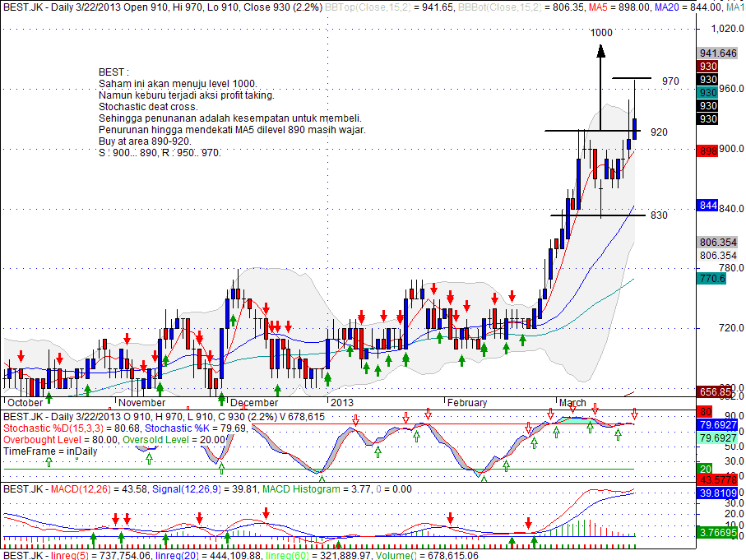Select the teal 770.6 value box
This screenshot has height=560, width=746.
[x=712, y=278]
